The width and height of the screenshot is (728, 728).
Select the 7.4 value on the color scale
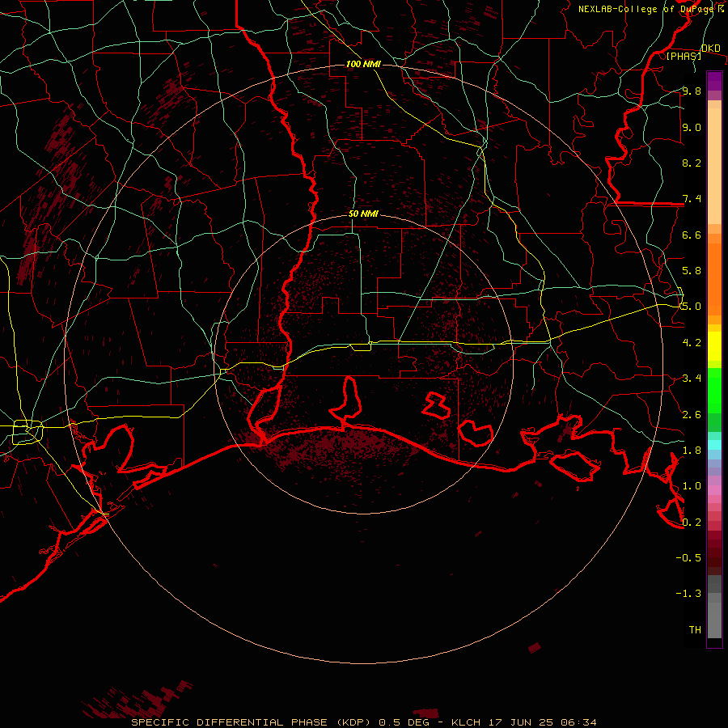692,199
